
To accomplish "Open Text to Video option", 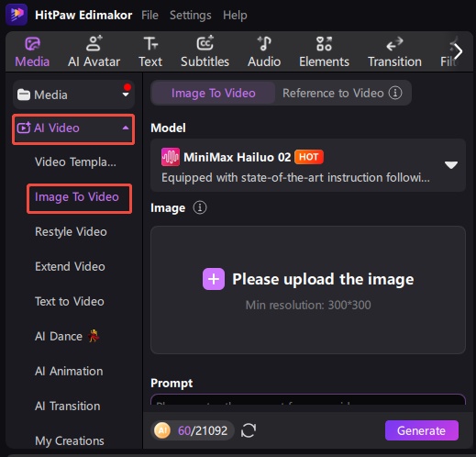I will tap(70, 301).
